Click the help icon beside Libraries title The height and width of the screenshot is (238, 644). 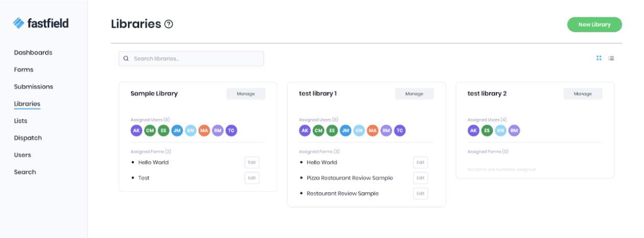(x=169, y=24)
